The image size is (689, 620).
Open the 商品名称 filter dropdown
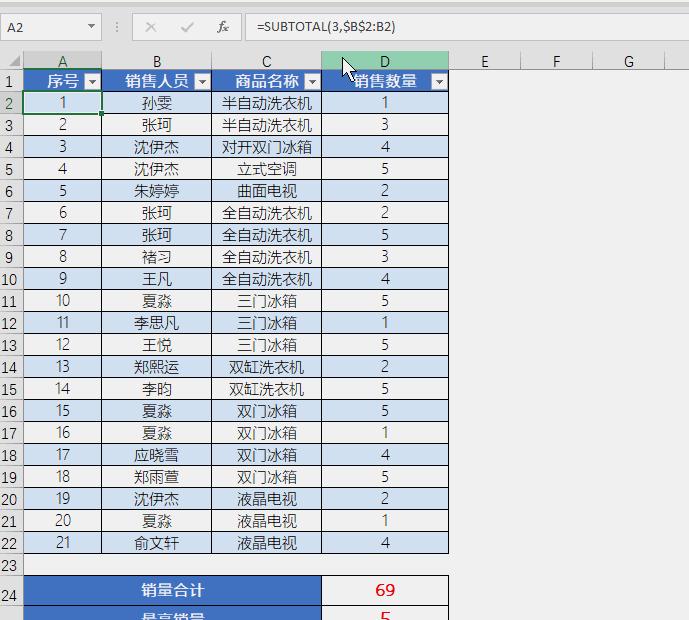312,81
